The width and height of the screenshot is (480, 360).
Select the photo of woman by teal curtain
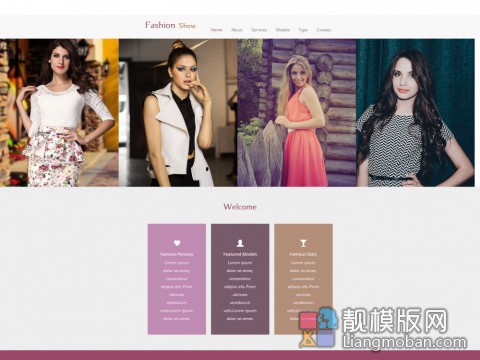click(415, 113)
